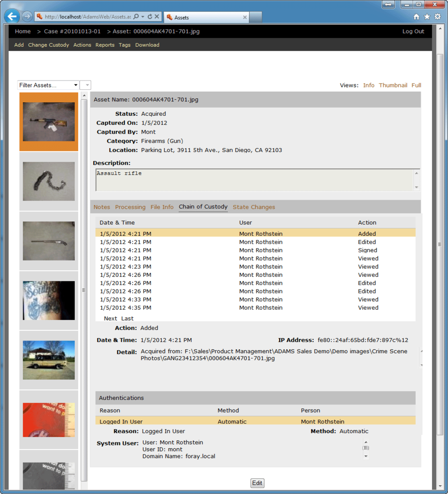Click the dropdown arrow beside Filter Assets
Screen dimensions: 448x494
(x=85, y=85)
